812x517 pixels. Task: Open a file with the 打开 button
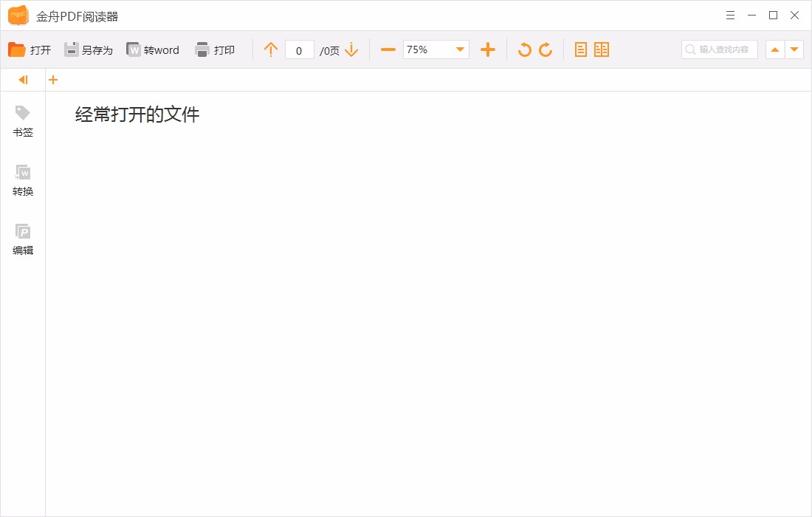click(x=30, y=49)
